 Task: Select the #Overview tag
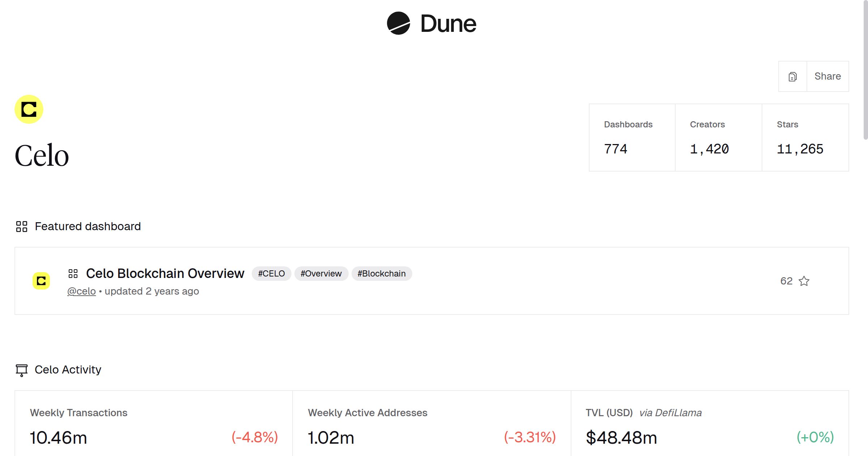click(x=321, y=274)
